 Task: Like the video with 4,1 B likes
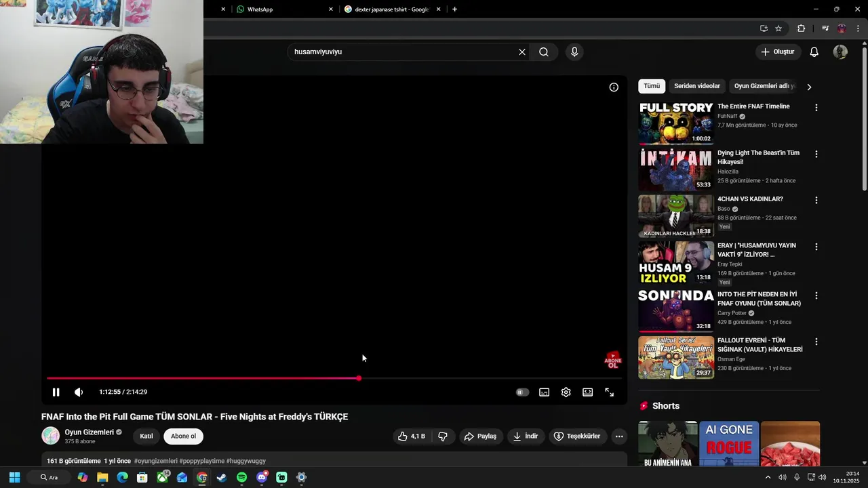pyautogui.click(x=412, y=436)
